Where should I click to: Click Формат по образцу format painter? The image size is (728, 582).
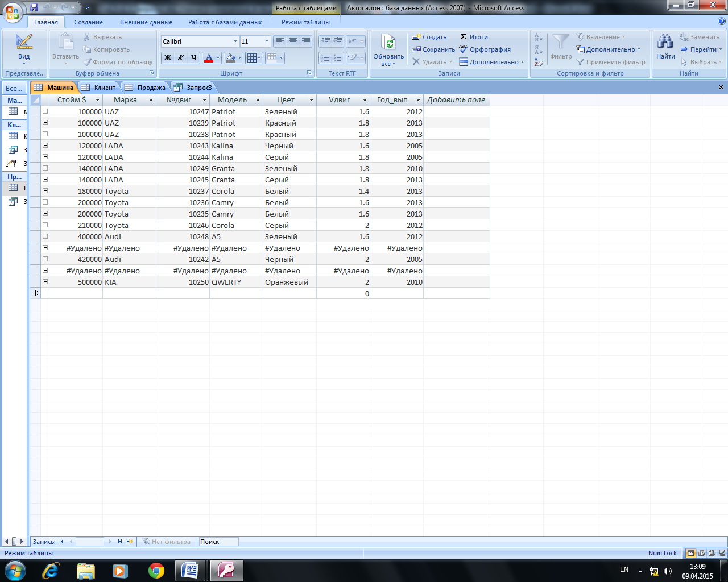coord(118,62)
